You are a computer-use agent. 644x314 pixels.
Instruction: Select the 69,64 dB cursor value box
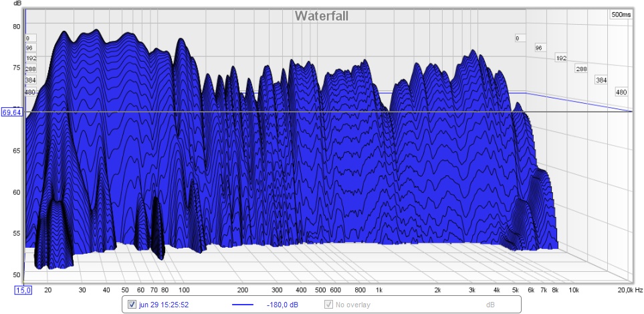[x=11, y=112]
